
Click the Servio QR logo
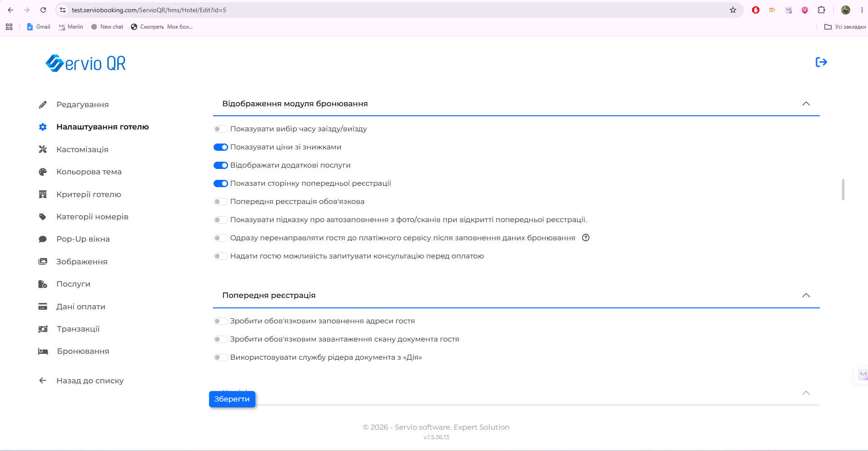[x=86, y=63]
